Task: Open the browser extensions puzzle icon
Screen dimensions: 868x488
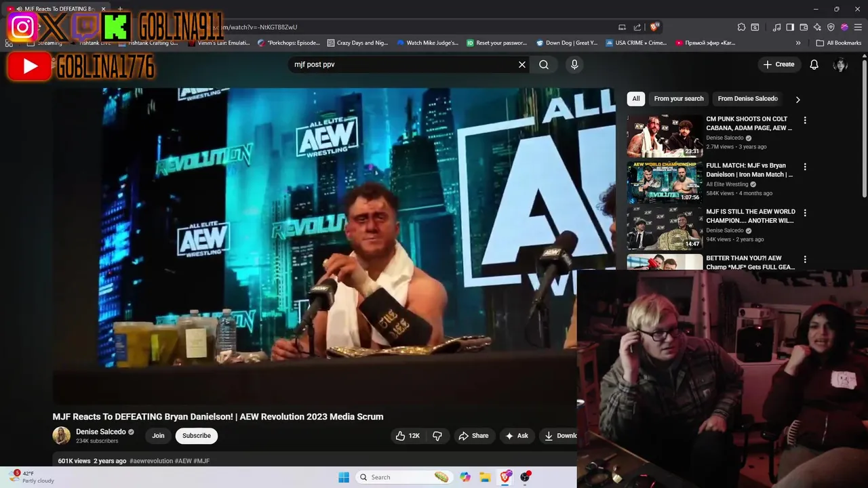Action: tap(741, 27)
